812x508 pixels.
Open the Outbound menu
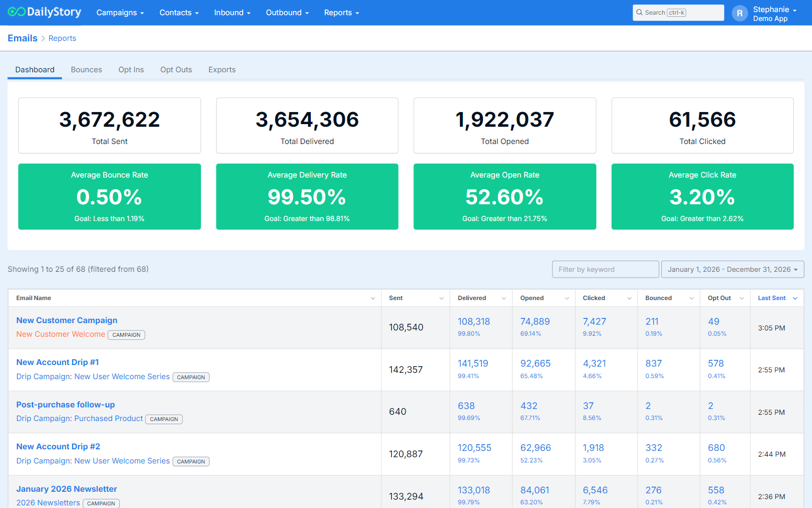pos(287,13)
